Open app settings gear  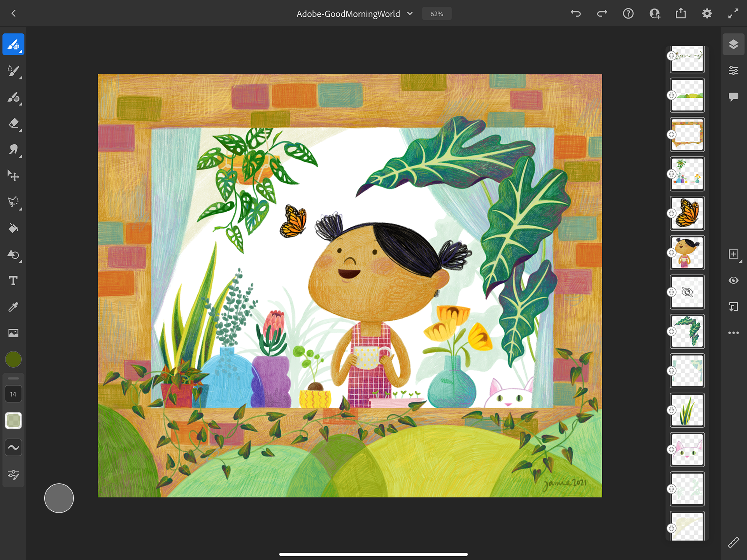pos(707,14)
